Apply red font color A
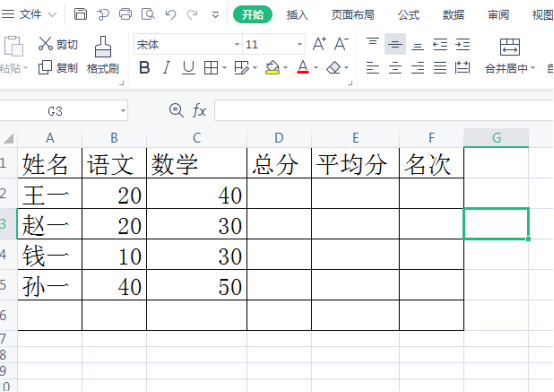This screenshot has width=554, height=392. pos(303,67)
